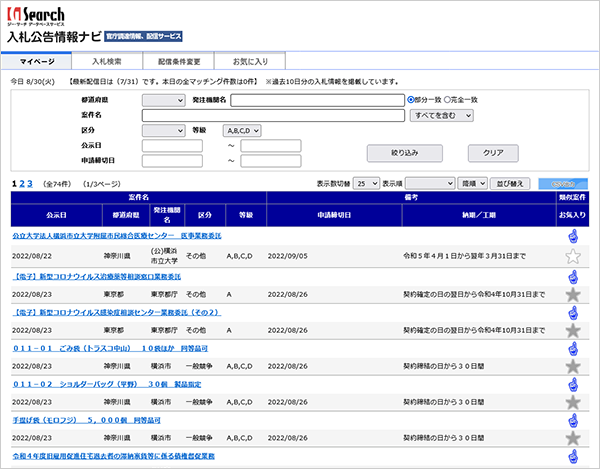Switch to お気に入り tab

tap(250, 61)
